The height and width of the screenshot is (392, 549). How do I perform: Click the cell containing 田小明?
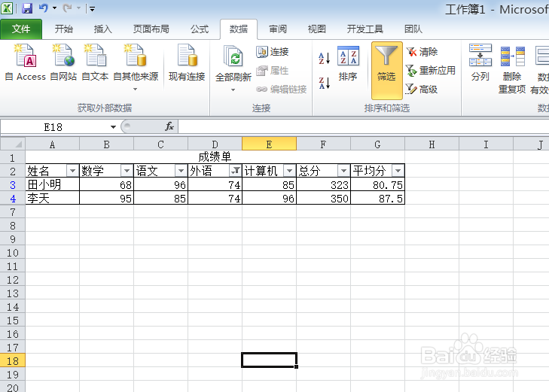coord(52,184)
